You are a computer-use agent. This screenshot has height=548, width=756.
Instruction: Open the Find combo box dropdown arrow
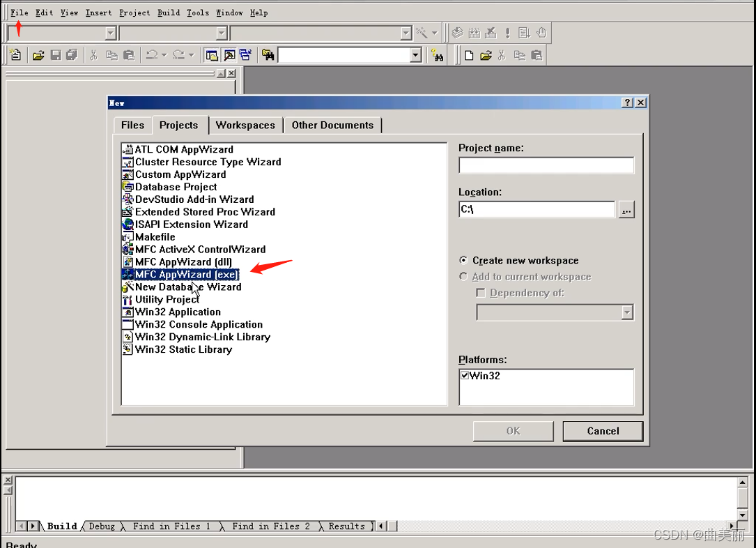[x=415, y=55]
